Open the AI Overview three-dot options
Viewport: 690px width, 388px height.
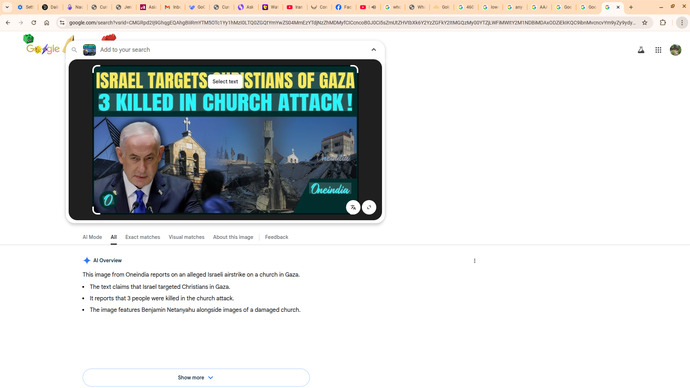[x=474, y=261]
